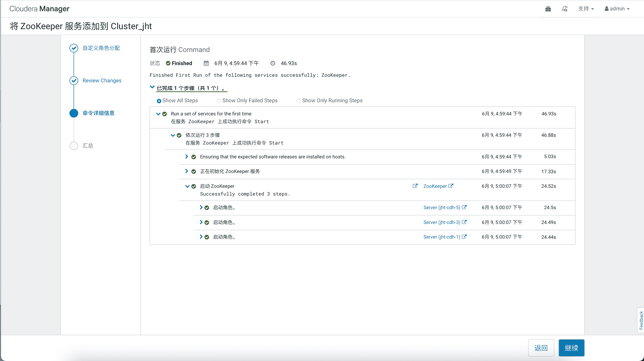The height and width of the screenshot is (361, 644).
Task: Click success icon on 正在初始化 ZooKeeper
Action: coord(194,172)
